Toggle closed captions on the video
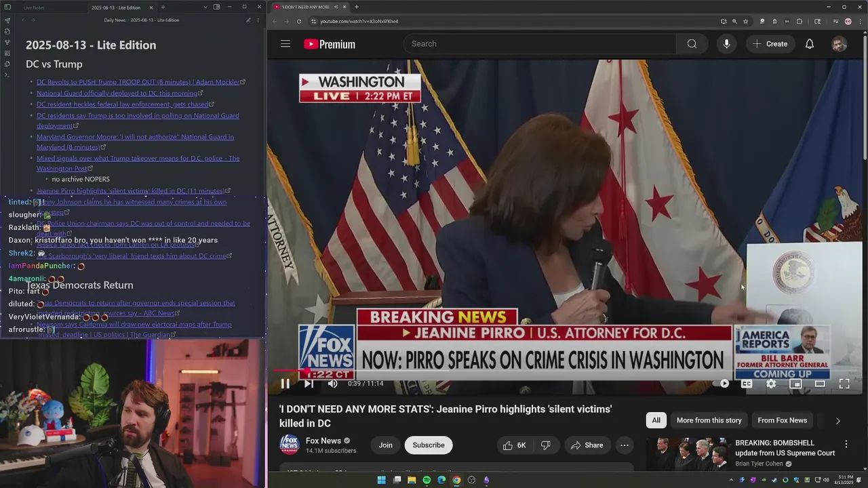Image resolution: width=868 pixels, height=488 pixels. click(x=747, y=384)
